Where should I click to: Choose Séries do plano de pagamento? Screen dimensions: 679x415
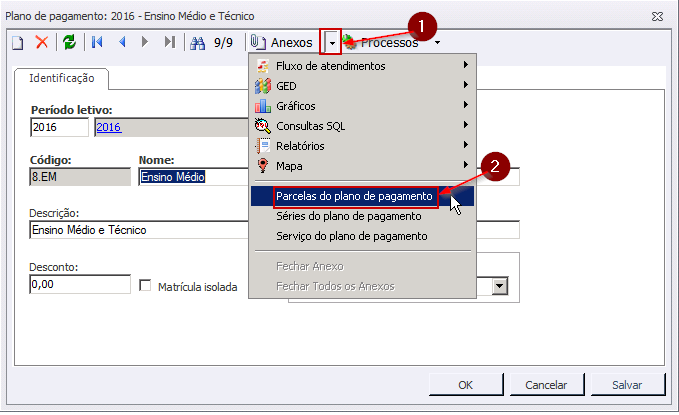point(348,216)
